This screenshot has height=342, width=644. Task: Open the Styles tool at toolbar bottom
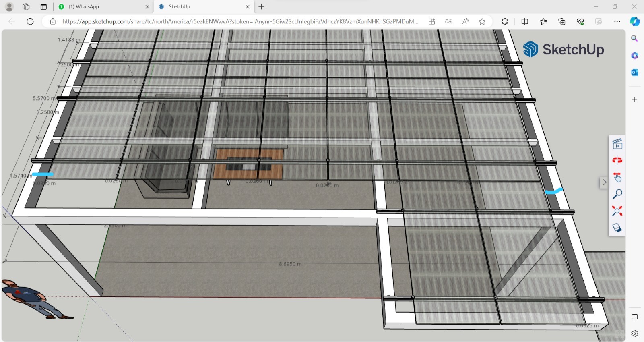pos(617,228)
